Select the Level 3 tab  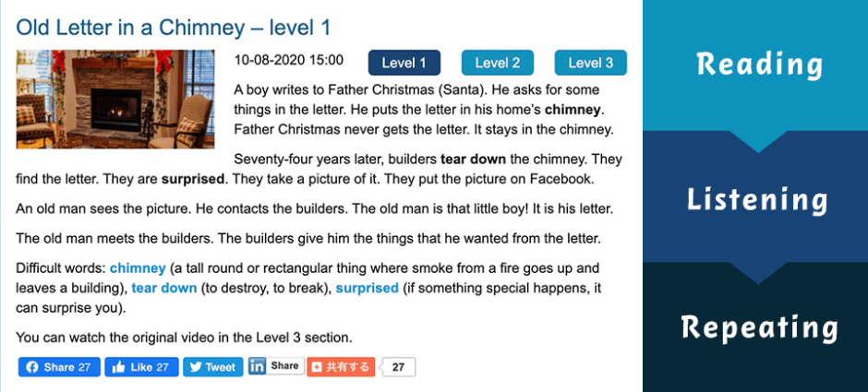pyautogui.click(x=590, y=63)
